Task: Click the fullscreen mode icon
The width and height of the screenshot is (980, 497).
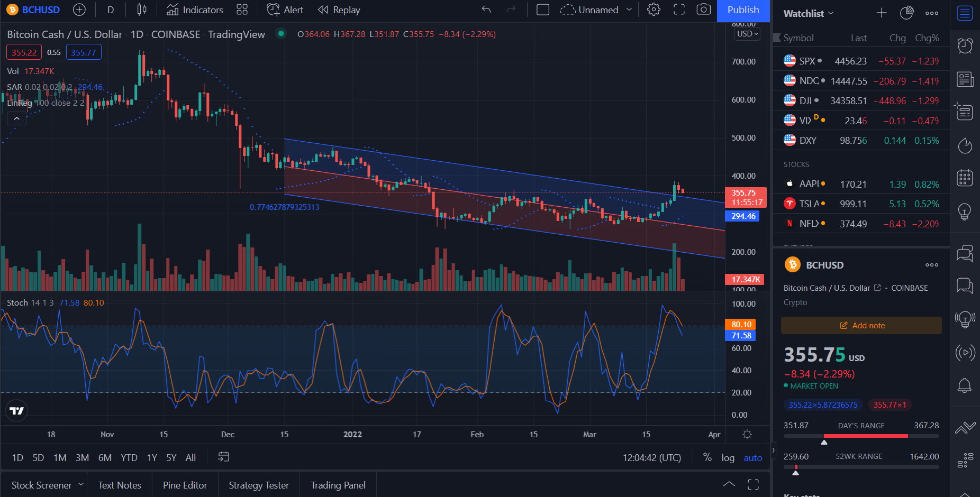Action: [679, 10]
